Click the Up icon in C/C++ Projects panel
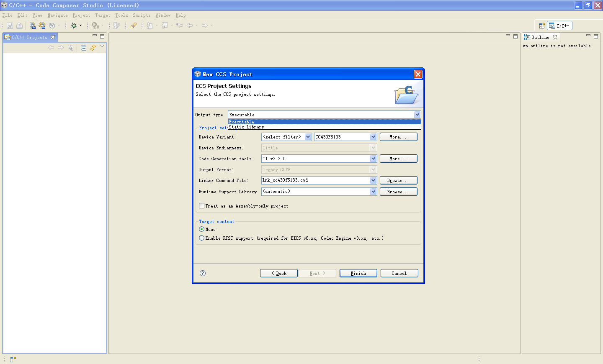The height and width of the screenshot is (364, 603). click(x=70, y=48)
